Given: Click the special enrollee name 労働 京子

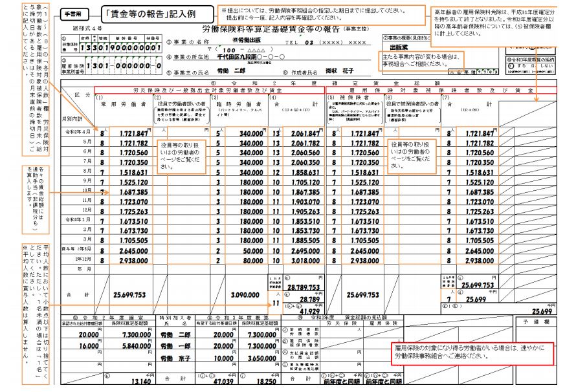Looking at the screenshot, I should tap(175, 358).
